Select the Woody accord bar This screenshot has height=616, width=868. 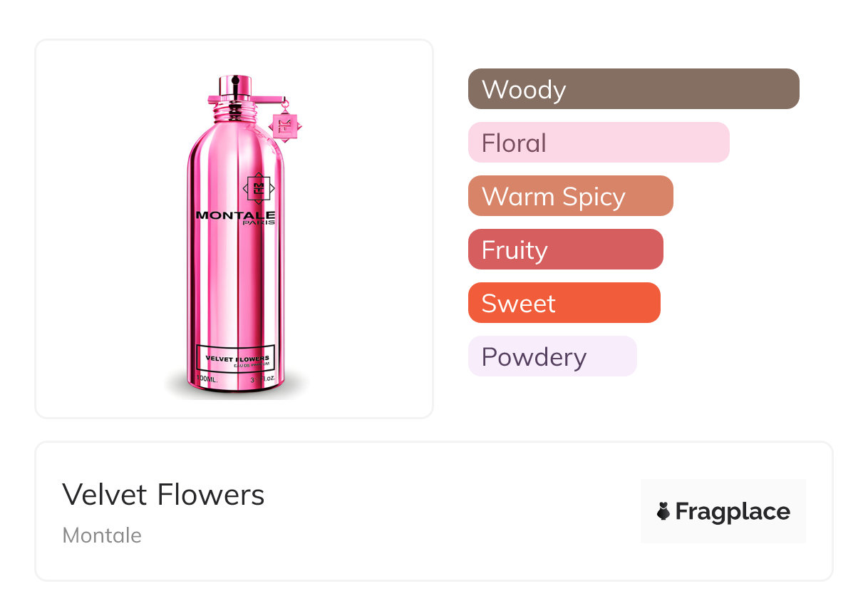click(x=633, y=89)
